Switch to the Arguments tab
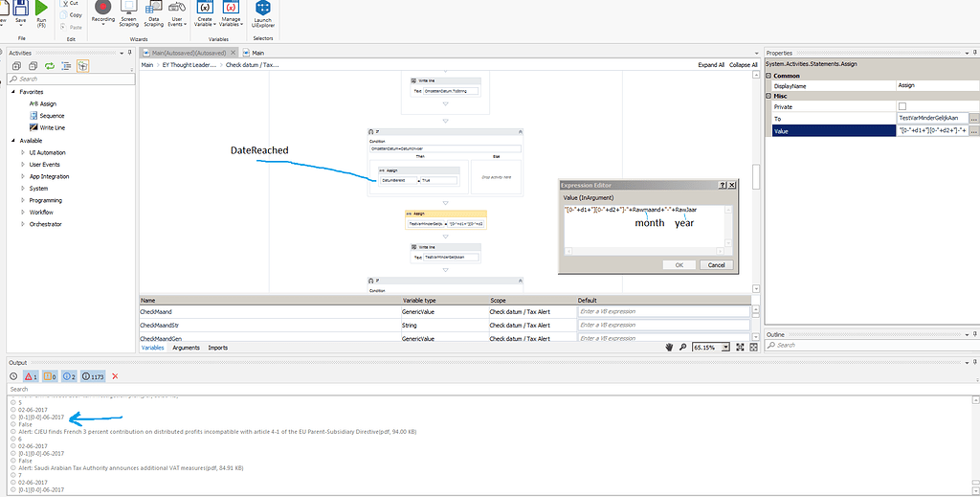 point(187,348)
